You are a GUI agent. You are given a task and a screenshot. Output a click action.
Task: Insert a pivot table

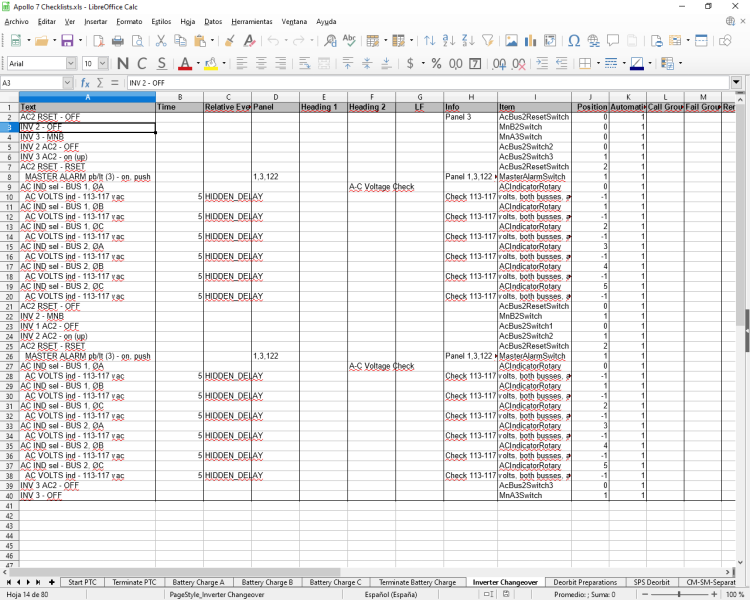pyautogui.click(x=550, y=41)
